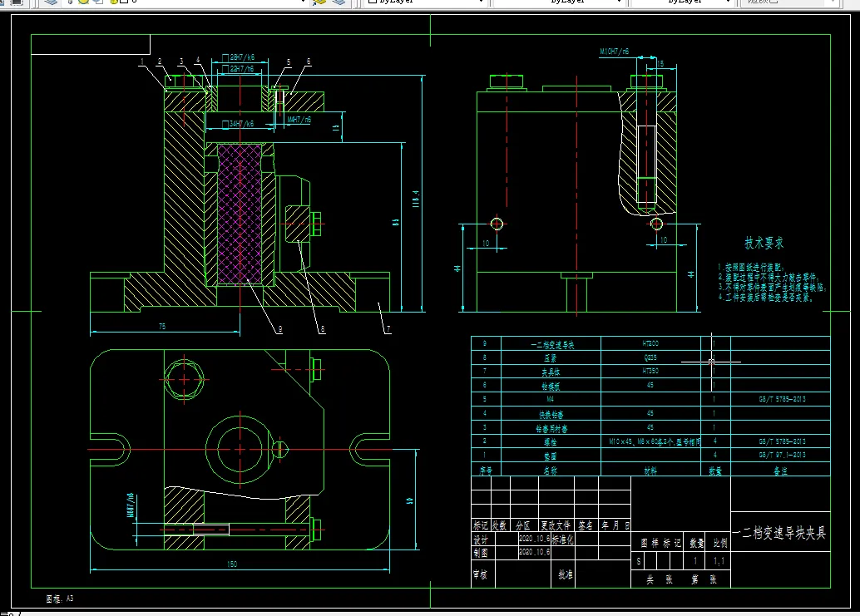Select GB/T 5785-2013 remark in row 5
The width and height of the screenshot is (860, 616).
coord(782,399)
